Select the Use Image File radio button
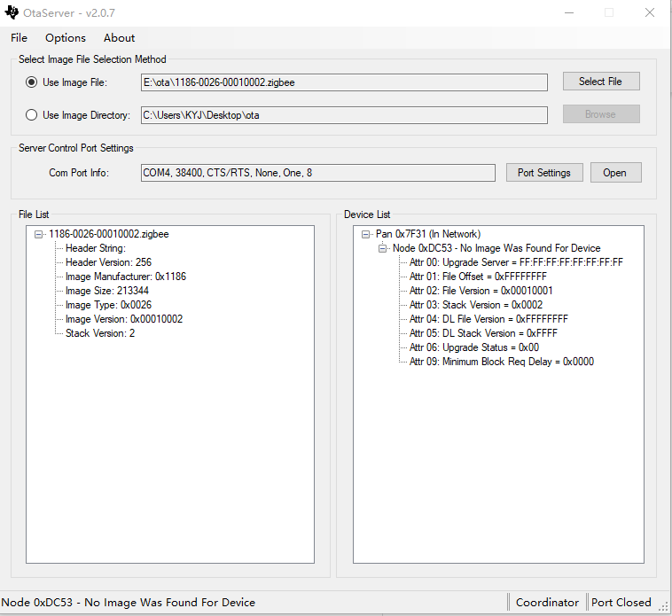672x616 pixels. (31, 82)
